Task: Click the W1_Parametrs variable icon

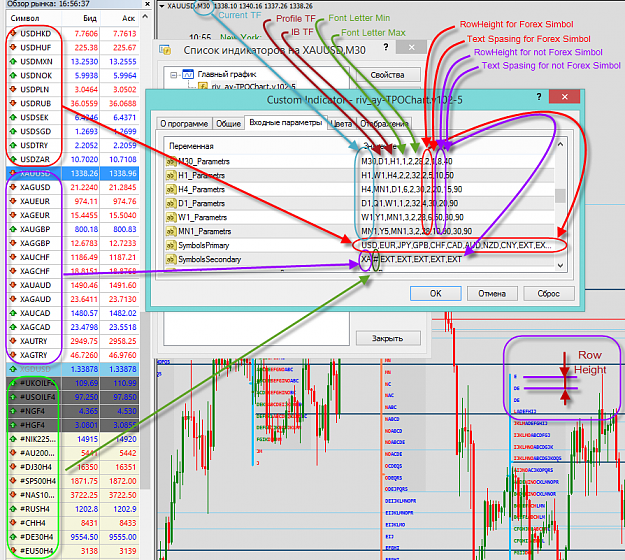Action: (x=171, y=217)
